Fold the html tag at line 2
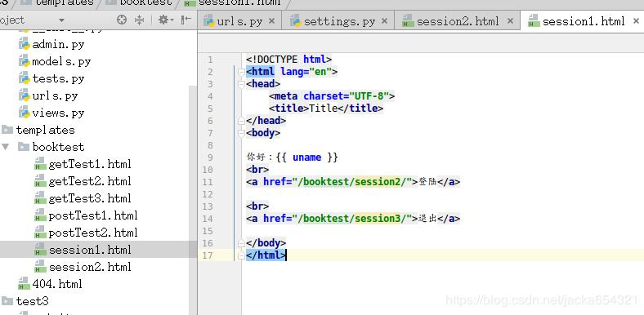 pyautogui.click(x=242, y=73)
